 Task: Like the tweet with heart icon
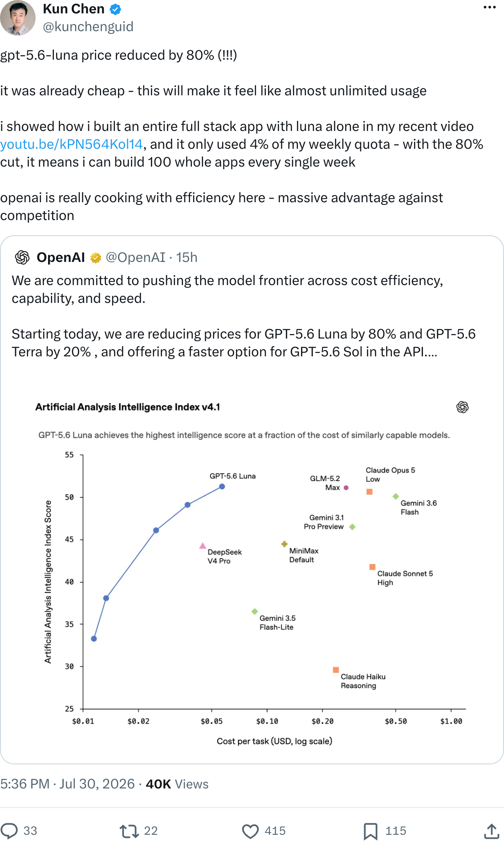(x=250, y=831)
